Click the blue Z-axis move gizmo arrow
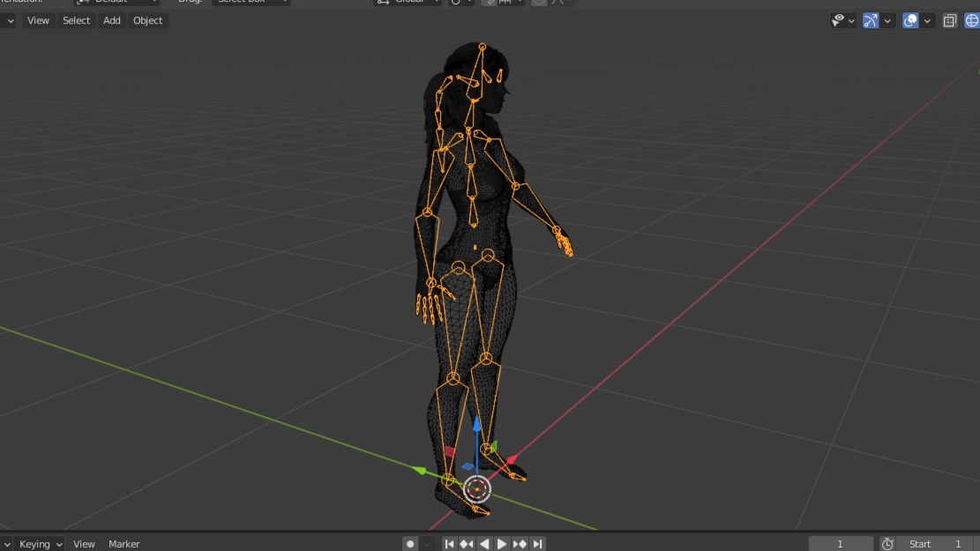The width and height of the screenshot is (980, 551). pyautogui.click(x=476, y=424)
